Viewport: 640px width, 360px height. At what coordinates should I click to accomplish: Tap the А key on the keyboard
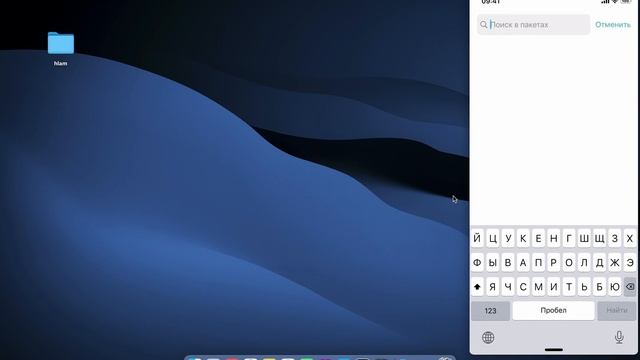(523, 263)
